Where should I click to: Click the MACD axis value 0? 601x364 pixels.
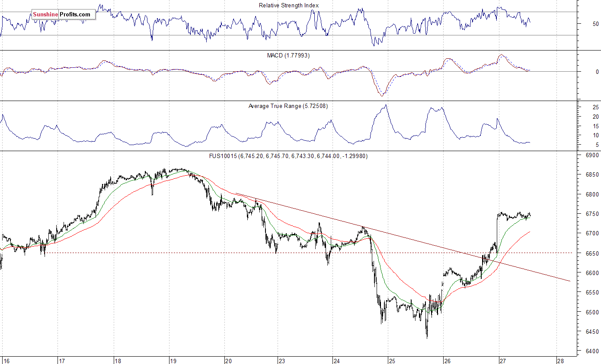pos(597,72)
